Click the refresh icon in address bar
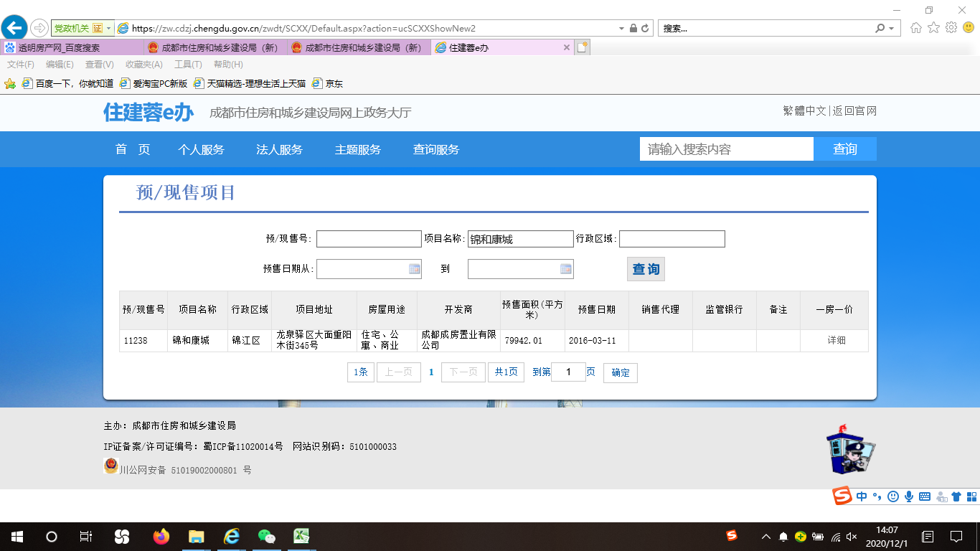The height and width of the screenshot is (551, 980). [645, 29]
